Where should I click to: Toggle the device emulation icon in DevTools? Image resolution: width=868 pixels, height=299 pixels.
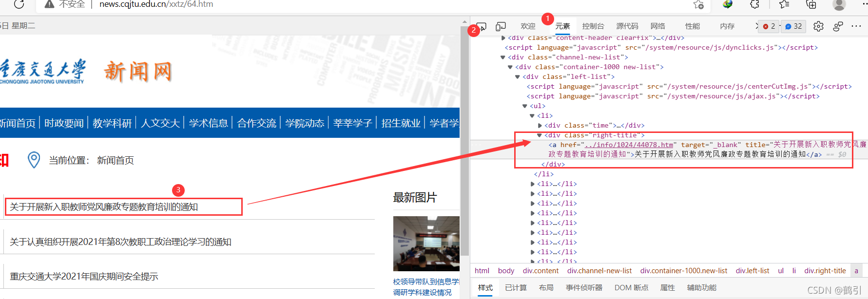tap(501, 26)
